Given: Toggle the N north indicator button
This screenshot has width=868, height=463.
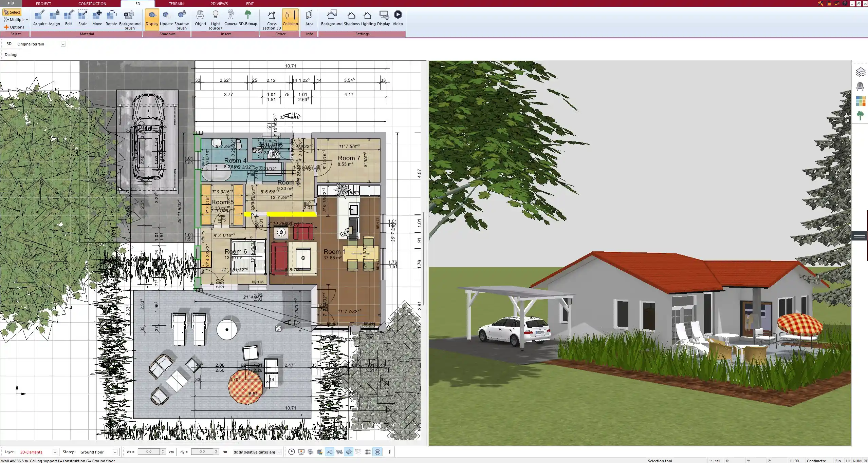Looking at the screenshot, I should pos(377,452).
